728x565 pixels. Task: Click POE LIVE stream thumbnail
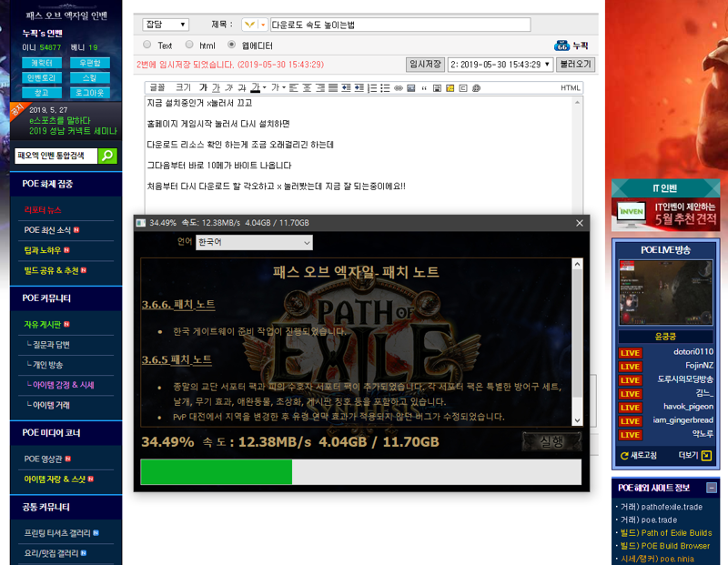pyautogui.click(x=665, y=292)
